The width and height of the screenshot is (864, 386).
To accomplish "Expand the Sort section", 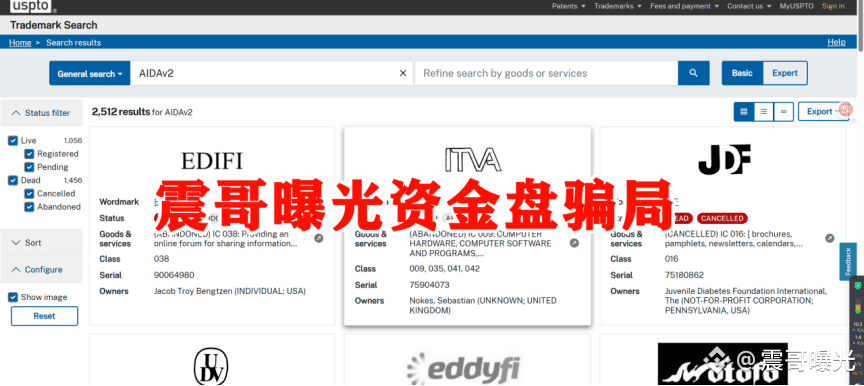I will (41, 243).
